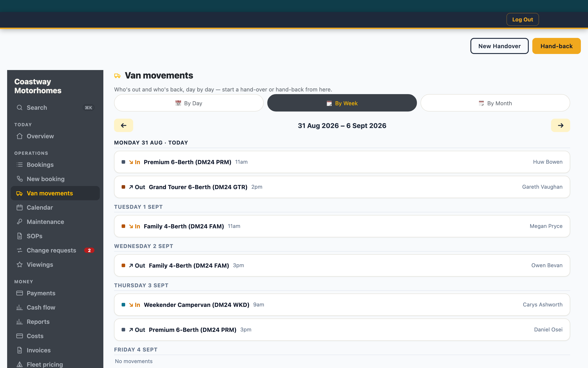Click the SOPs document icon
The height and width of the screenshot is (368, 588).
click(19, 236)
